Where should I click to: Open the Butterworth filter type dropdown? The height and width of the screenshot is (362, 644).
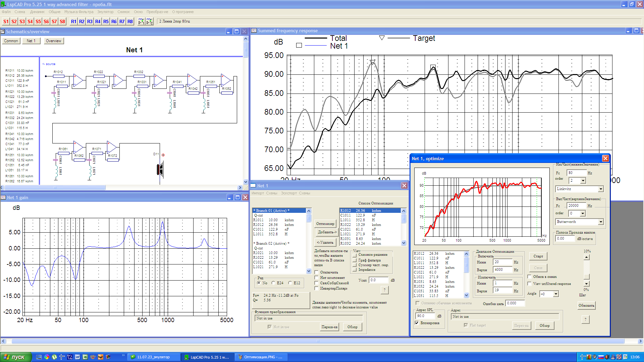(601, 222)
